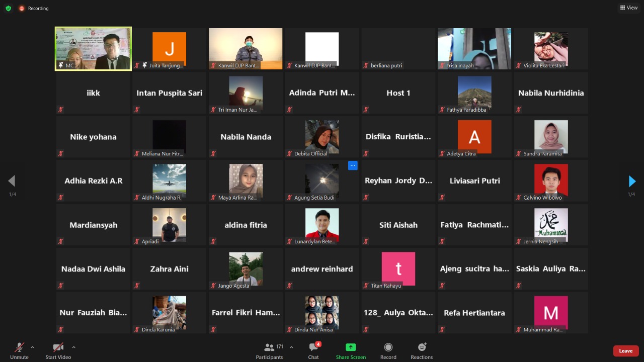Open the View layout menu
Viewport: 644px width, 362px height.
[x=629, y=8]
